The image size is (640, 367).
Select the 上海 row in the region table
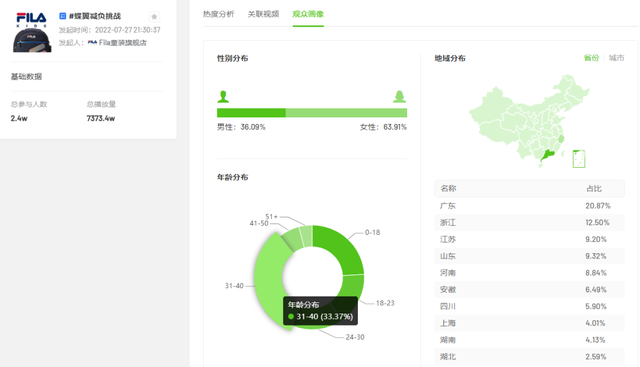(529, 323)
